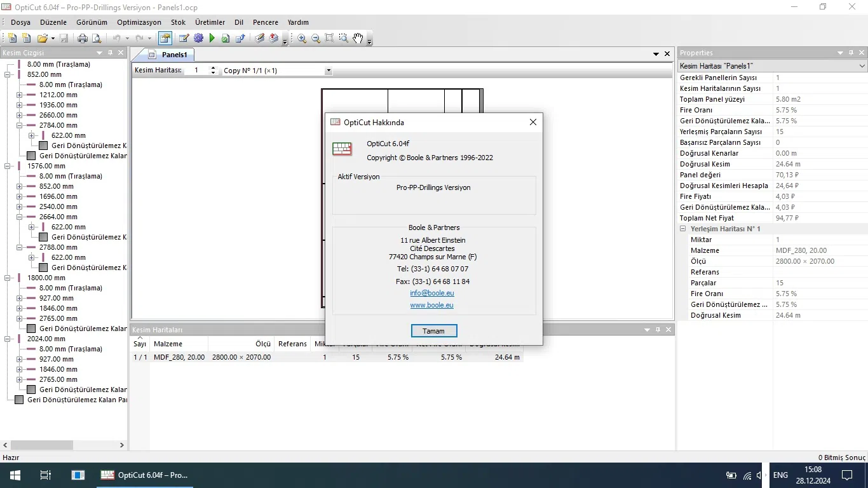Open print preview from the toolbar
Viewport: 868px width, 488px height.
(x=97, y=38)
